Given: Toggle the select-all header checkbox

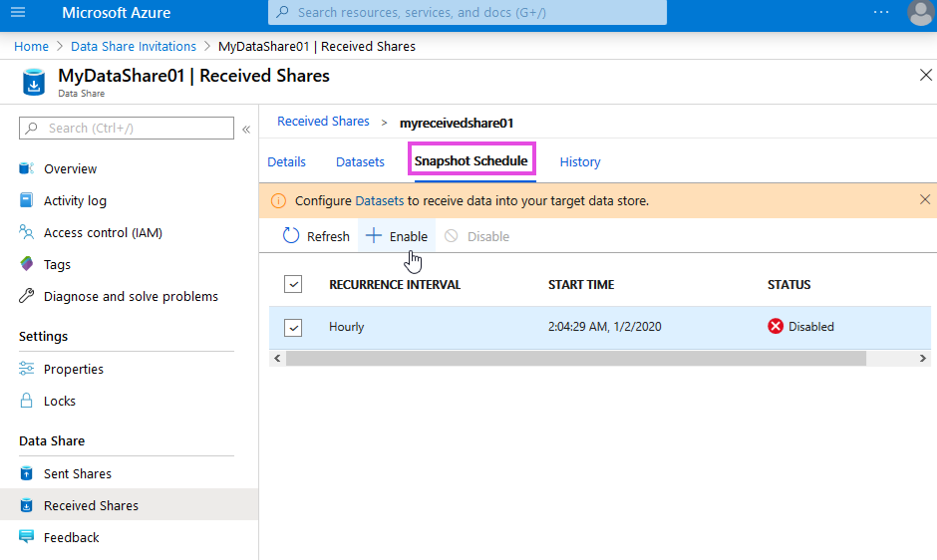Looking at the screenshot, I should tap(293, 284).
